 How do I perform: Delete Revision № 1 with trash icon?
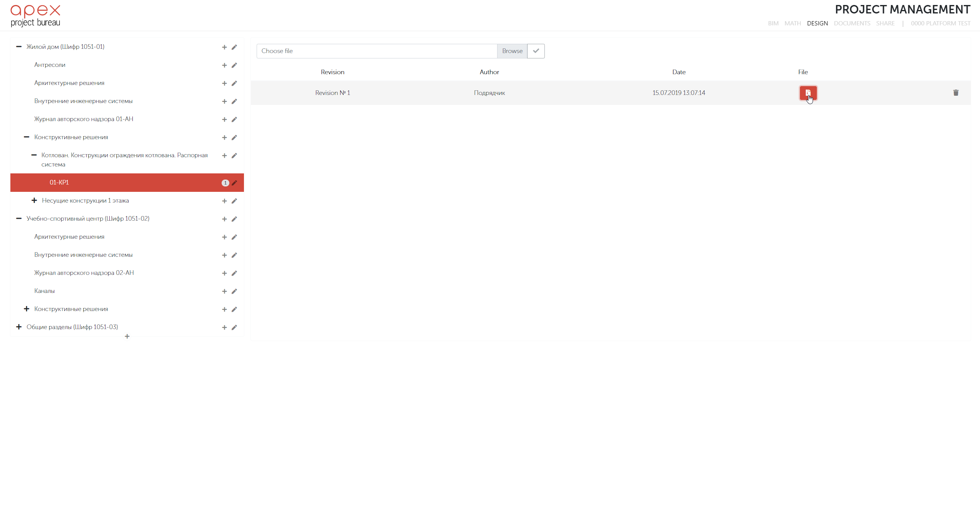tap(956, 93)
